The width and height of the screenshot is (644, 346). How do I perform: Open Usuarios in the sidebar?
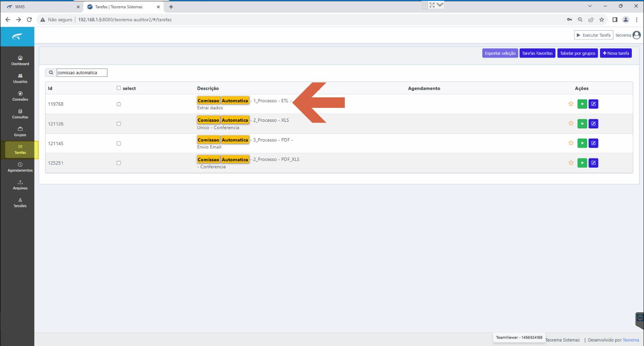[x=20, y=78]
